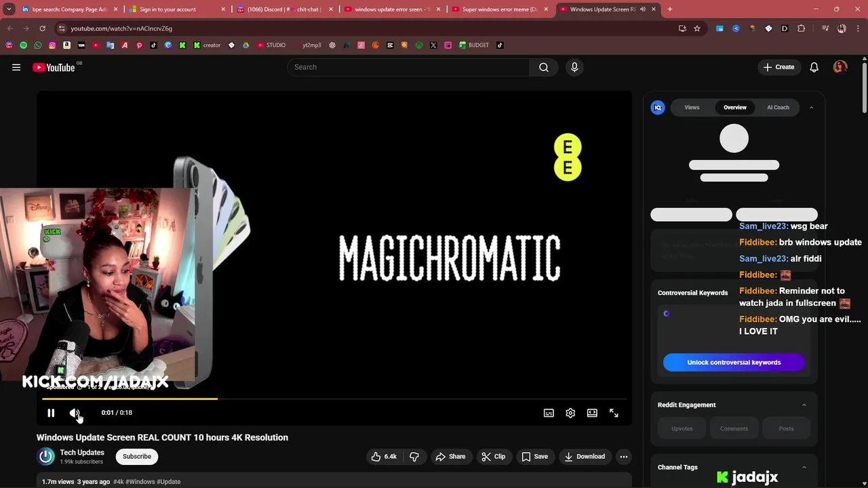Open the WhatsApp bookmark
This screenshot has width=868, height=488.
(x=37, y=45)
